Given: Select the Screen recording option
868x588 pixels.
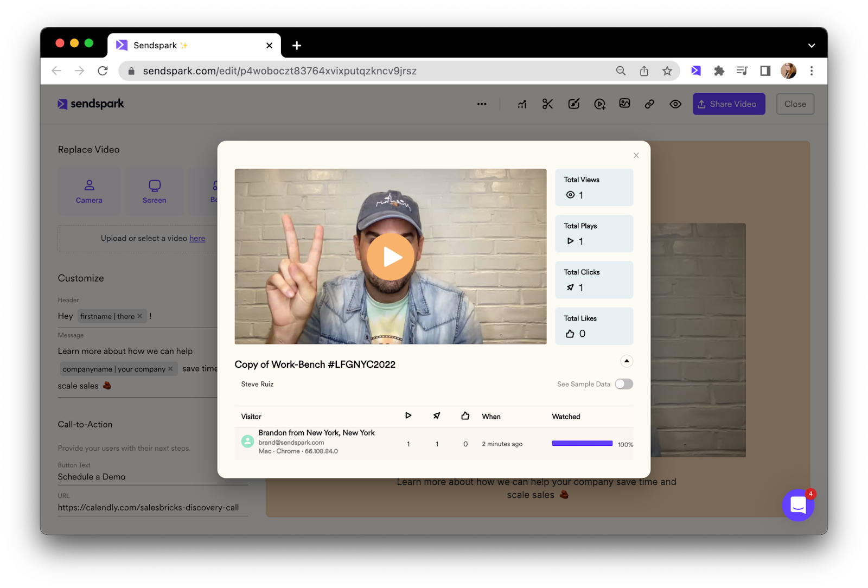Looking at the screenshot, I should tap(155, 191).
